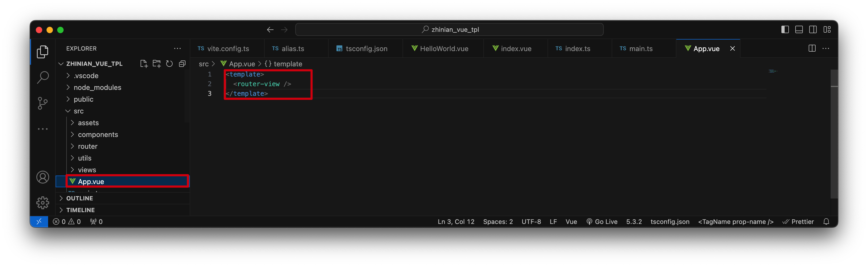
Task: Open the Explorer view in activity bar
Action: [x=42, y=52]
